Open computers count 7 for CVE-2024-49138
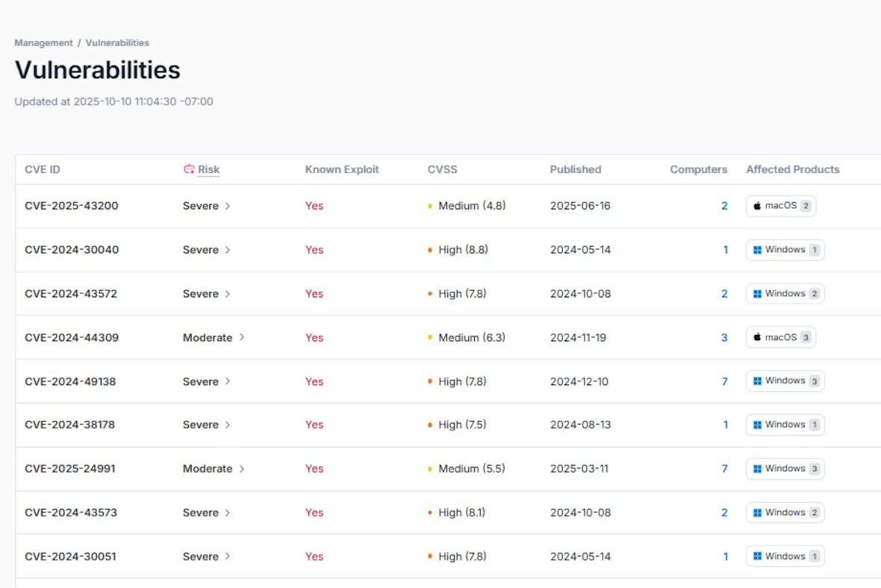881x588 pixels. 724,382
